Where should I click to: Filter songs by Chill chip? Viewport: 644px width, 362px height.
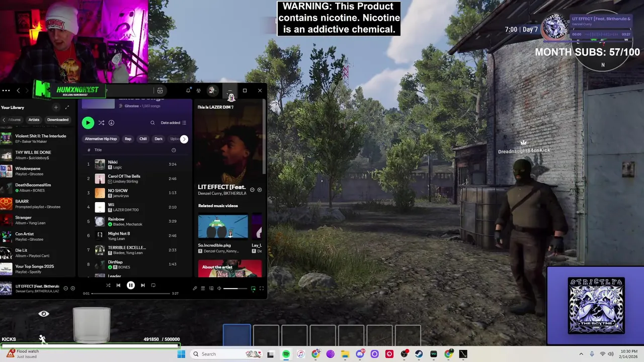coord(143,139)
